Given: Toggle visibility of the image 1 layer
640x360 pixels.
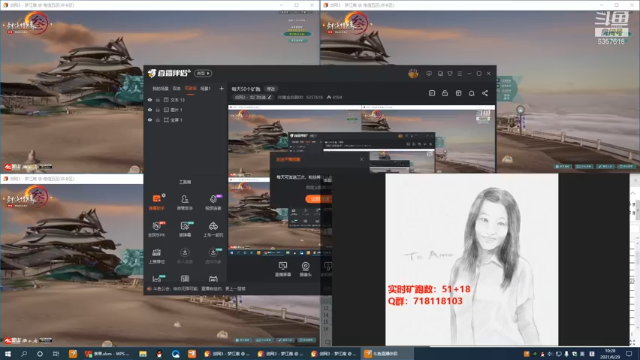Looking at the screenshot, I should pyautogui.click(x=150, y=110).
